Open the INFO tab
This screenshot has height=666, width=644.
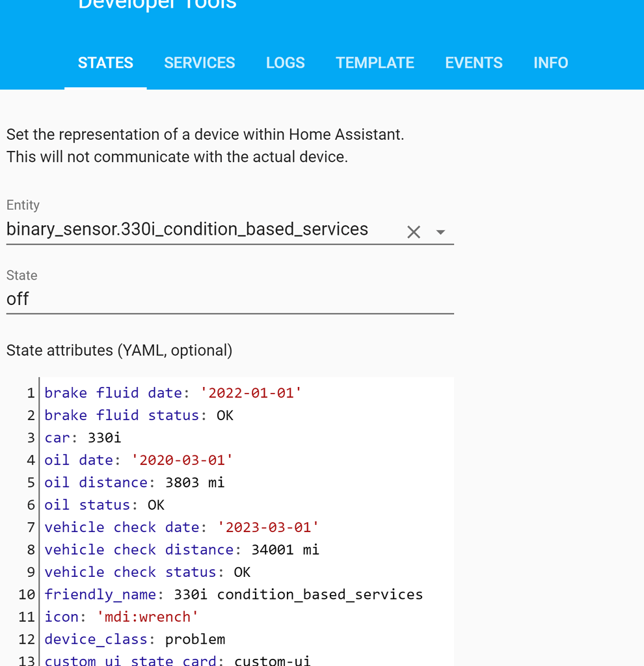coord(550,62)
